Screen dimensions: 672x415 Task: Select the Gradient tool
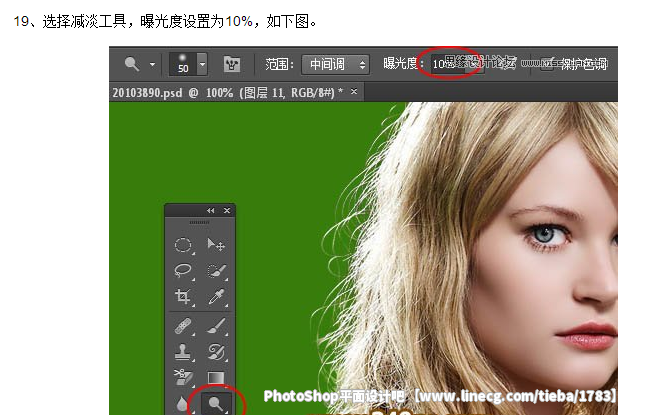click(x=216, y=377)
